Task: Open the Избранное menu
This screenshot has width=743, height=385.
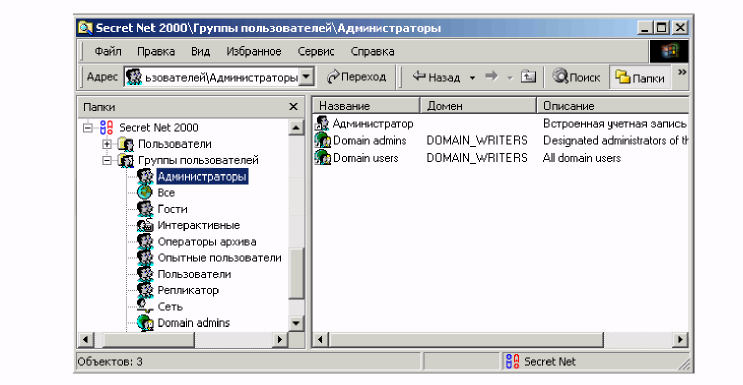Action: (254, 51)
